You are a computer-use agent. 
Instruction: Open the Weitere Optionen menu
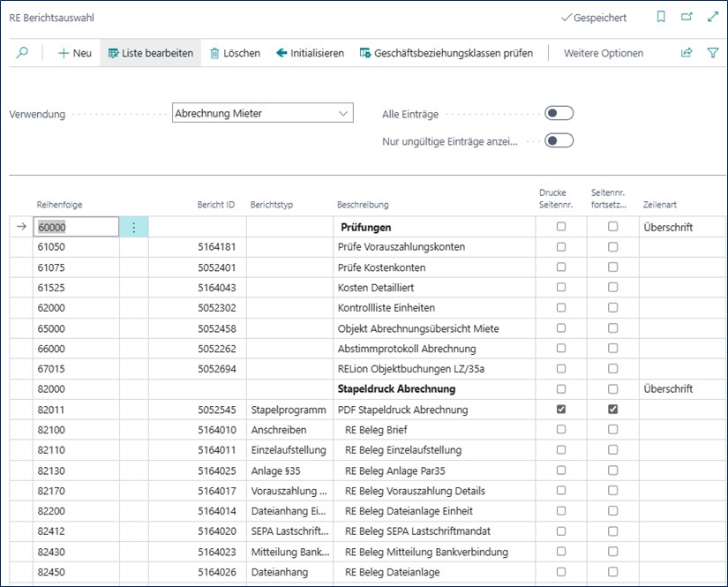pos(604,53)
